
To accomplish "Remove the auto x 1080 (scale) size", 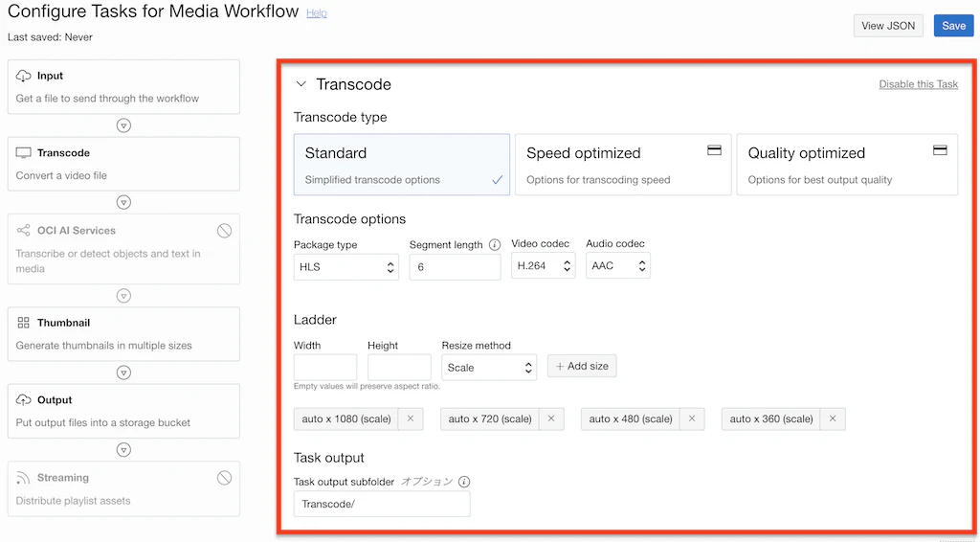I will pyautogui.click(x=411, y=418).
